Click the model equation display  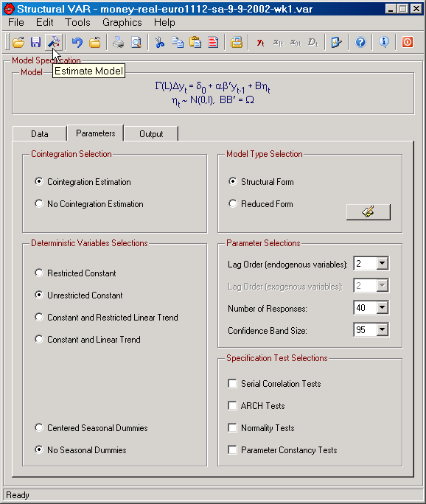coord(212,94)
